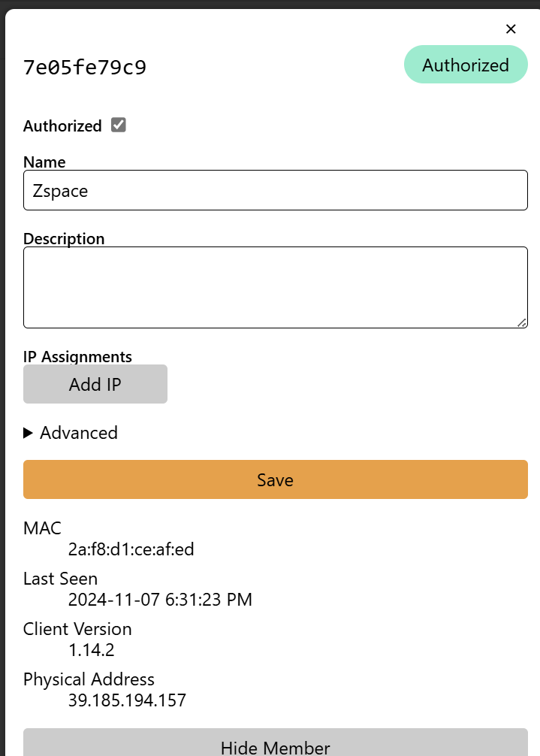Click the IP Assignments heading
540x756 pixels.
77,357
